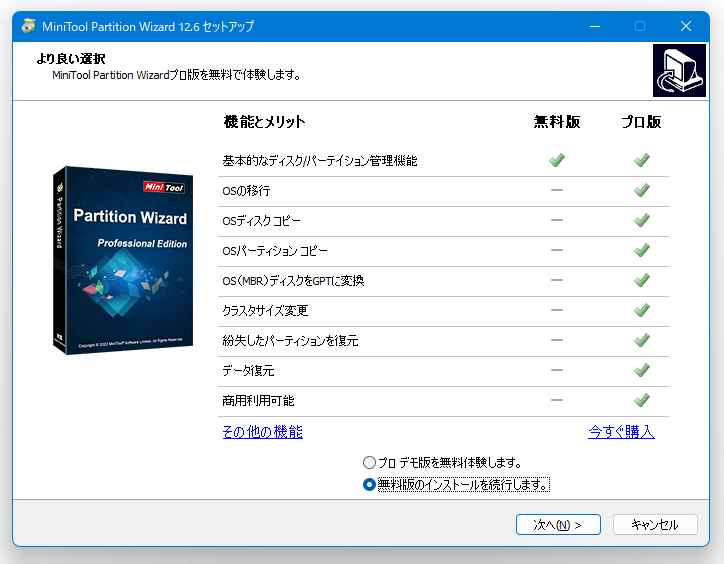
Task: Click free version checkmark for basic disk management
Action: tap(557, 160)
